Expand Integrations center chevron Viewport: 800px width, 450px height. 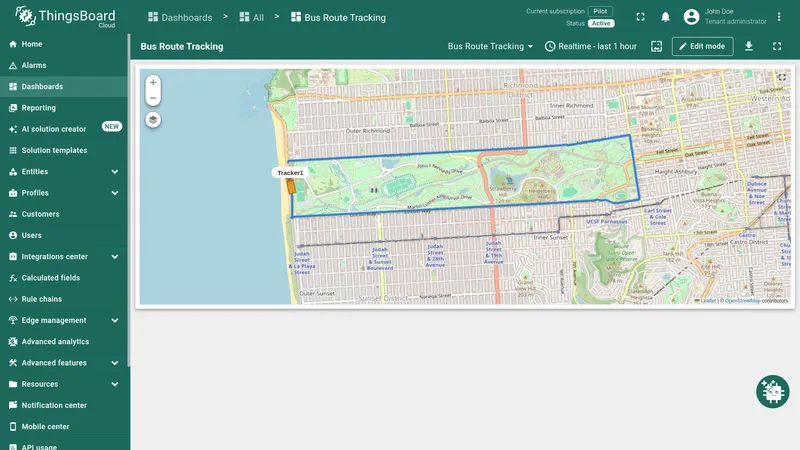tap(115, 257)
